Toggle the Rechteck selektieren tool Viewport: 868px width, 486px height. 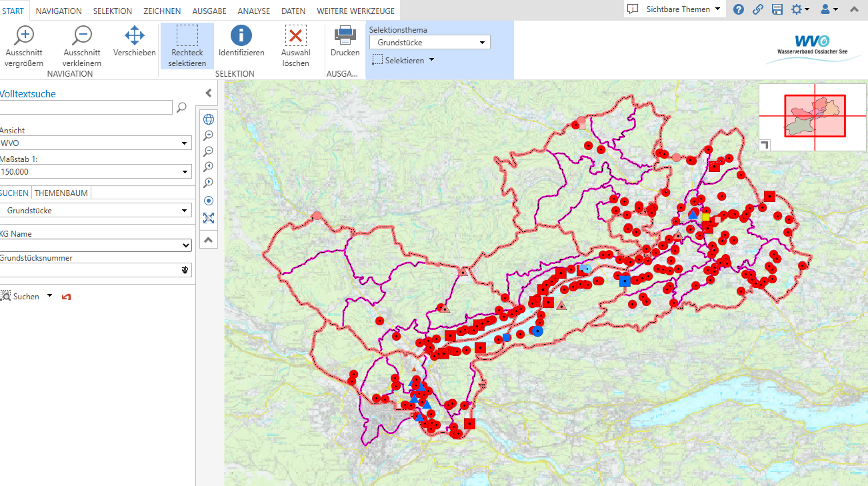[187, 45]
